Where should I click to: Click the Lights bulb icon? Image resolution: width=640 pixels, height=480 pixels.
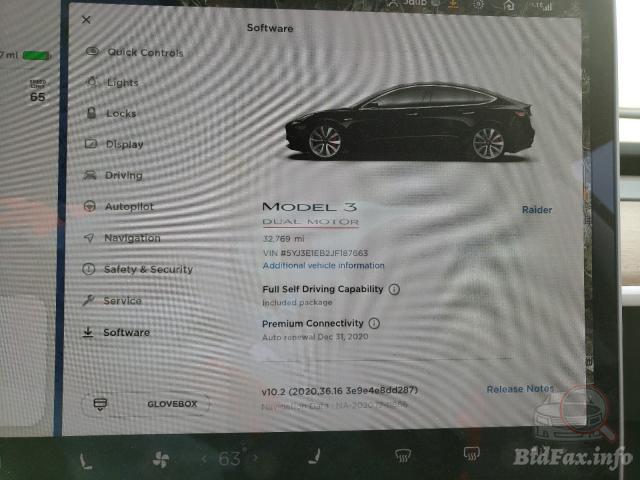click(x=92, y=82)
